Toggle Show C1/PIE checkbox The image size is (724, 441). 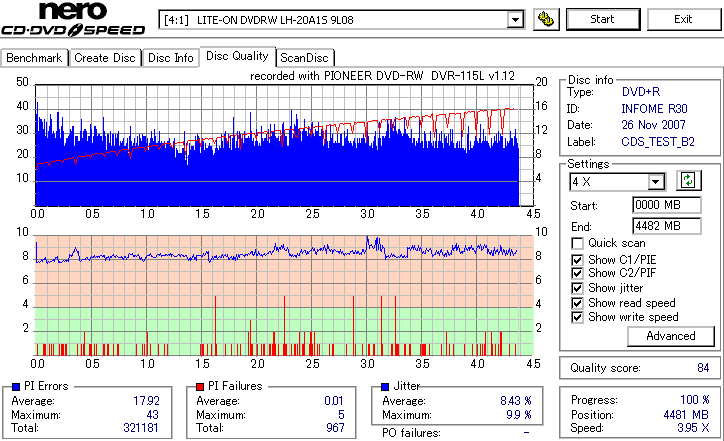coord(577,260)
